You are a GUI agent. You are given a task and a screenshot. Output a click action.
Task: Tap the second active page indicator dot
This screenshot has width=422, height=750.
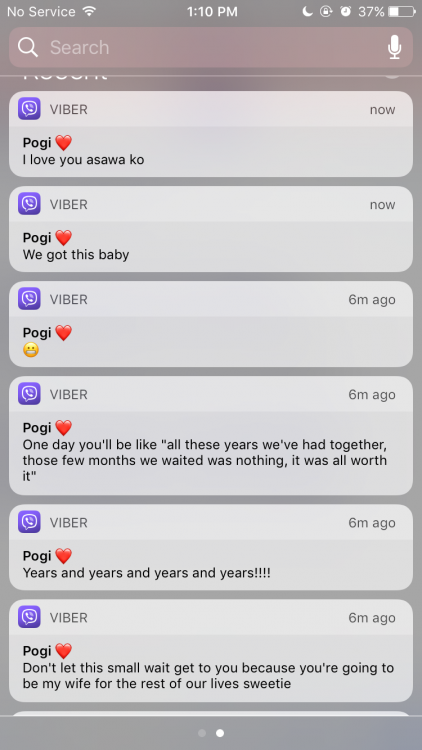(220, 733)
